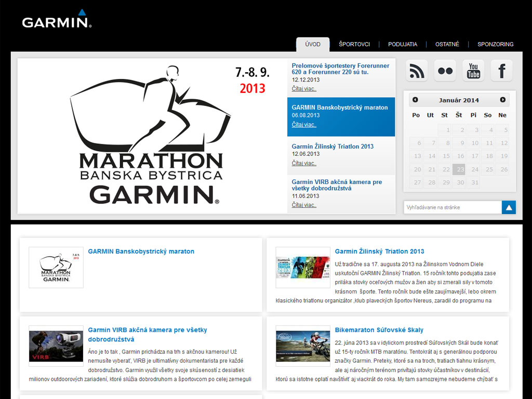Viewport: 532px width, 399px height.
Task: Open the Žilinský Triatlon article thumbnail
Action: tap(303, 268)
